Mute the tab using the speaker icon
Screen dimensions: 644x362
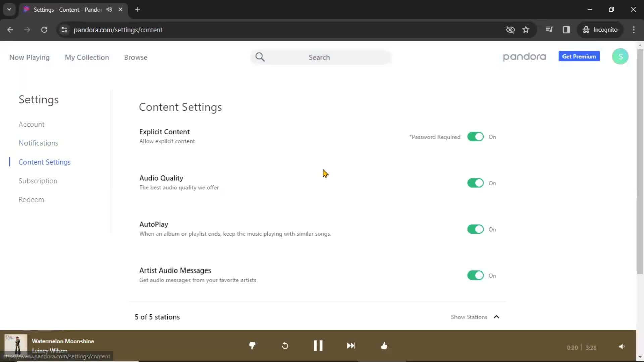tap(109, 9)
